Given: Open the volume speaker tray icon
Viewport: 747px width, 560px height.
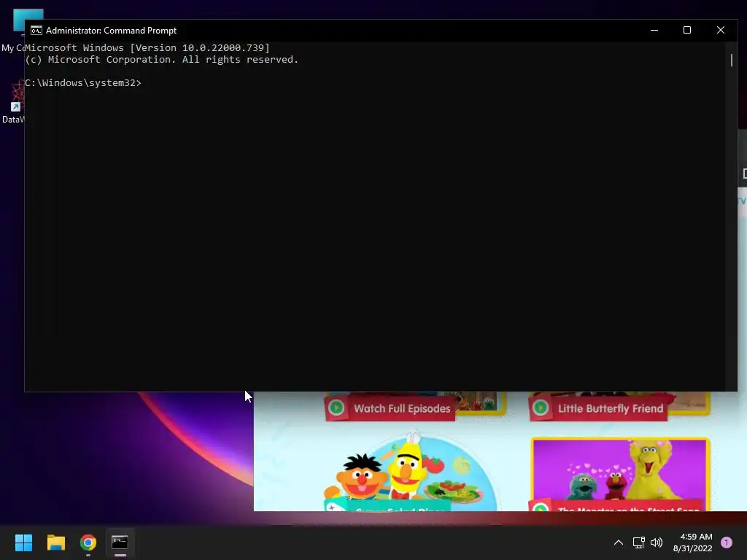Looking at the screenshot, I should click(x=657, y=542).
